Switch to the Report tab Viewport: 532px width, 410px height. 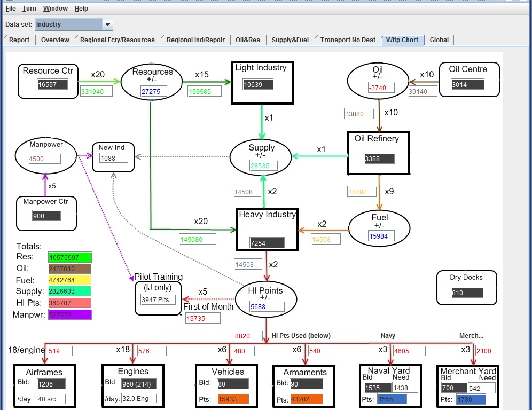click(19, 40)
